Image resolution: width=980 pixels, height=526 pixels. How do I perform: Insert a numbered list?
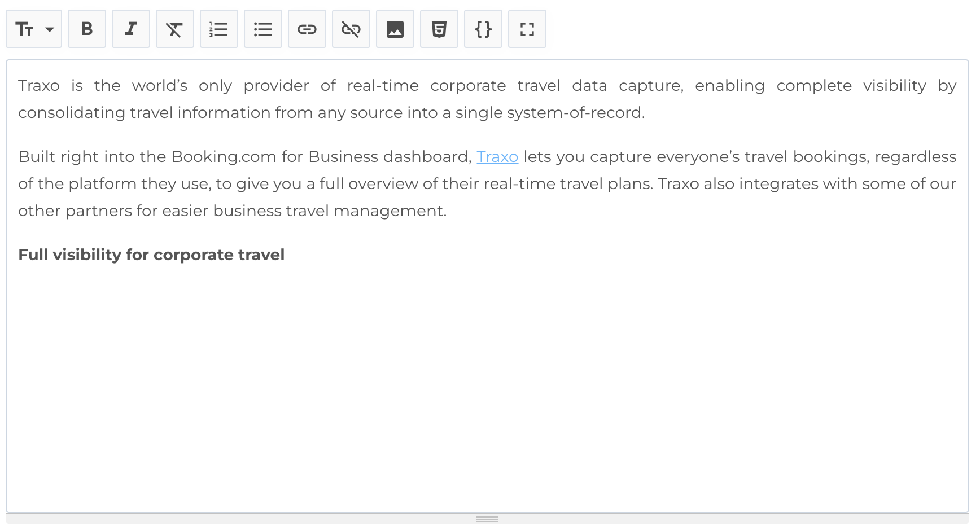click(x=218, y=29)
